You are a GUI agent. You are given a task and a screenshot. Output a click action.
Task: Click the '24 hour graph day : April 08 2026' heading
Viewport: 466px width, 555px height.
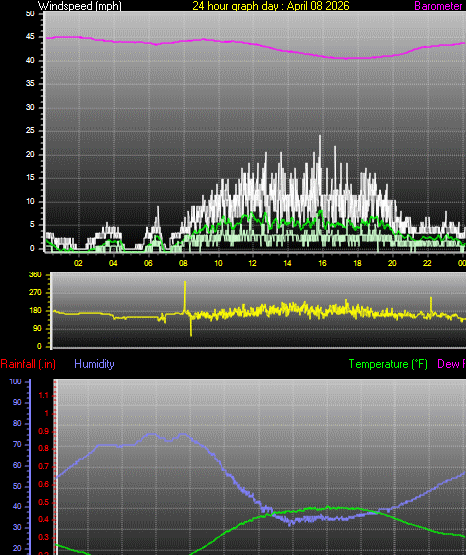coord(271,6)
